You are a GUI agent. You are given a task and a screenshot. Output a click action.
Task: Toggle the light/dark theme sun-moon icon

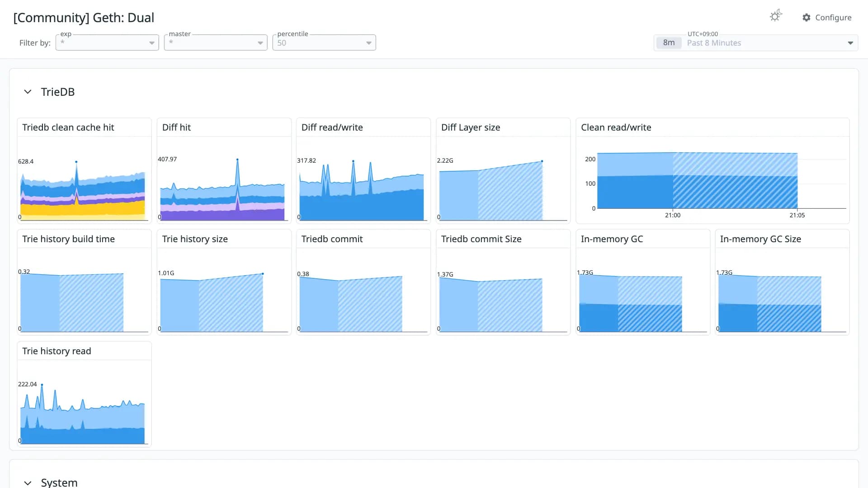pos(775,16)
